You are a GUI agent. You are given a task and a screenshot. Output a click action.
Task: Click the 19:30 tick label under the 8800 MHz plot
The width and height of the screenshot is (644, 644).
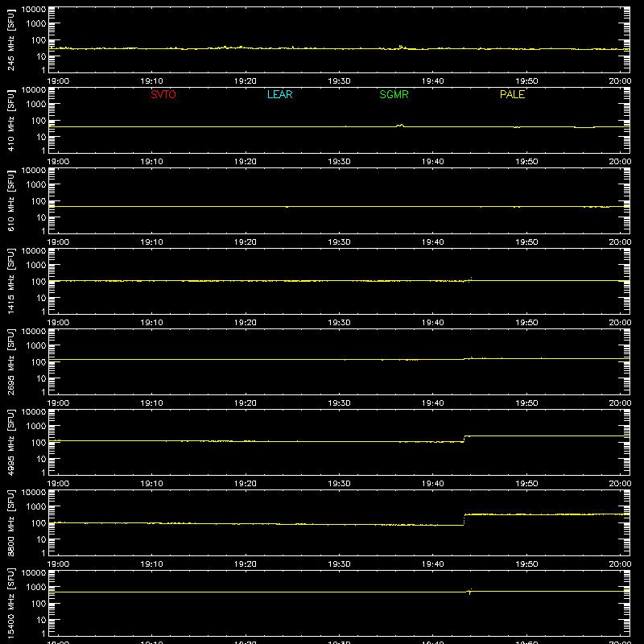coord(339,564)
